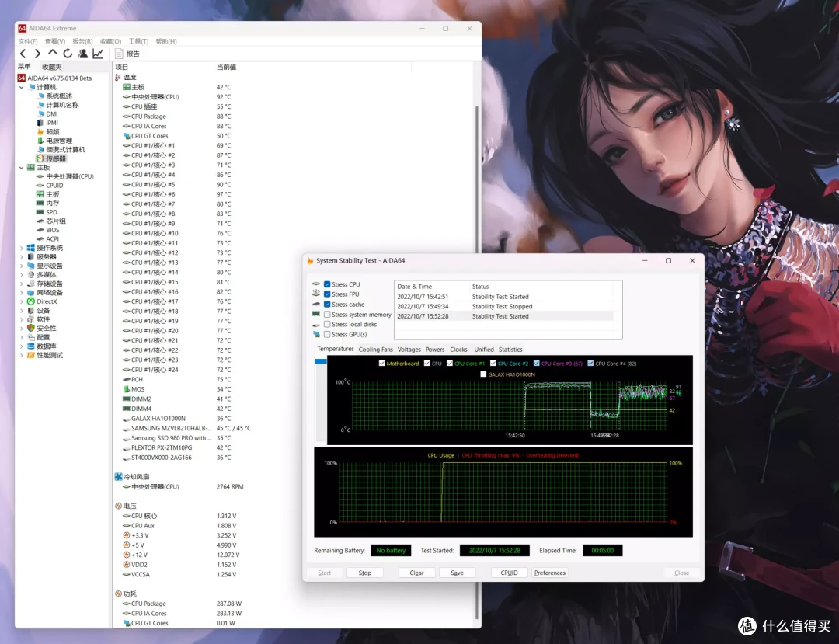Click the Forward arrow in AIDA64 toolbar
Image resolution: width=839 pixels, height=644 pixels.
(37, 54)
